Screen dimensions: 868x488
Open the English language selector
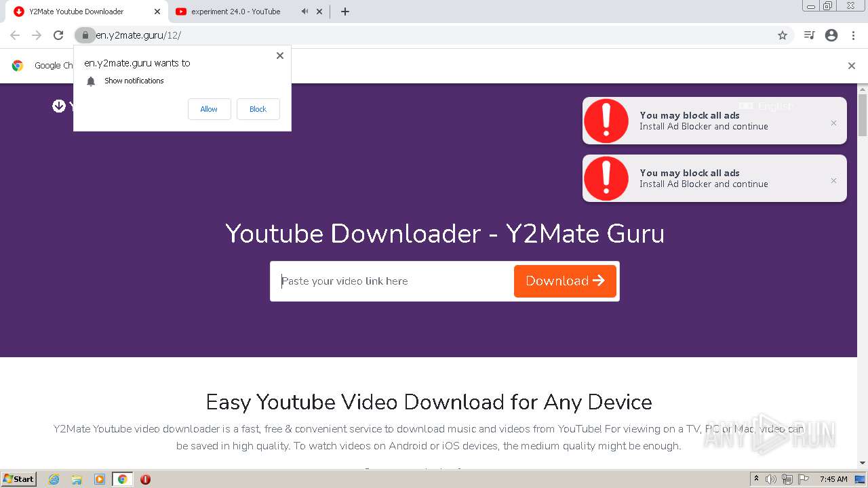pyautogui.click(x=765, y=106)
